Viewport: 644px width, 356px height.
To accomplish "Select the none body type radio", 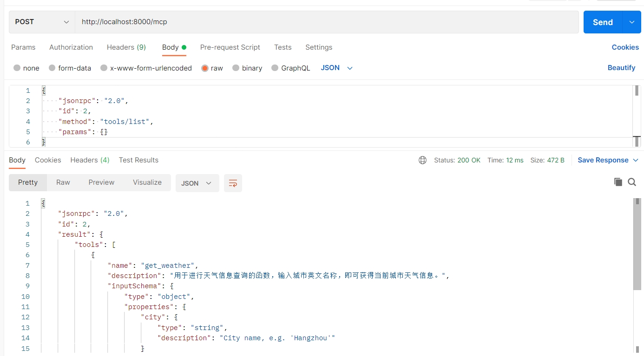I will 17,68.
